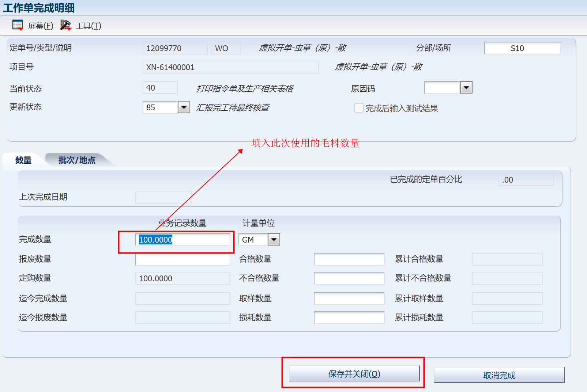Image resolution: width=587 pixels, height=392 pixels.
Task: Click the 工具(T) tools hammer icon
Action: point(65,25)
